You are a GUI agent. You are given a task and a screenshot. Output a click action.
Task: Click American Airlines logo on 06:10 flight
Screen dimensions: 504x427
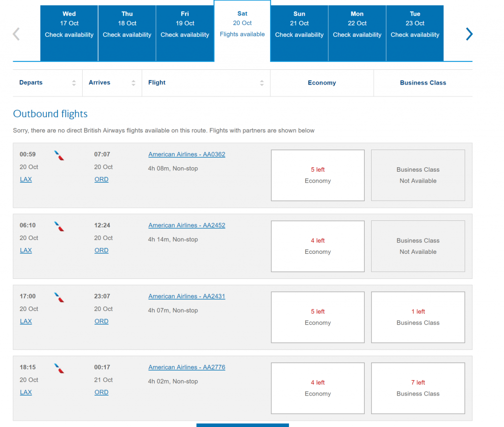[x=59, y=226]
